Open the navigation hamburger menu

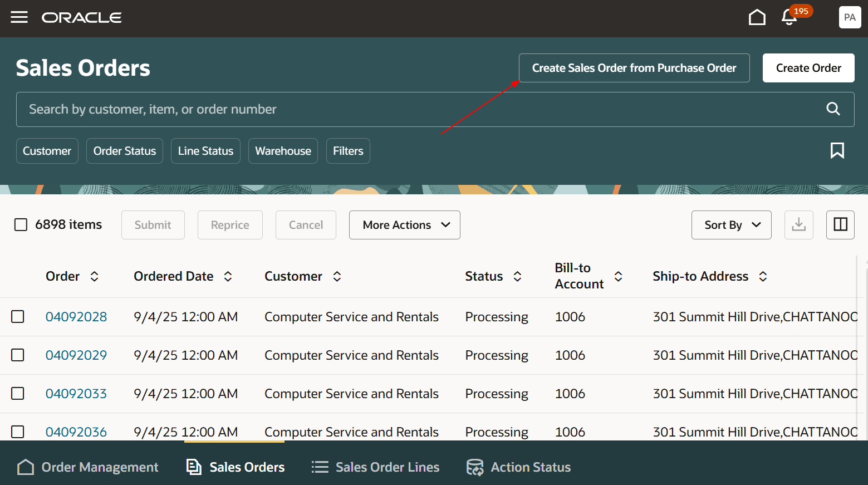coord(19,17)
